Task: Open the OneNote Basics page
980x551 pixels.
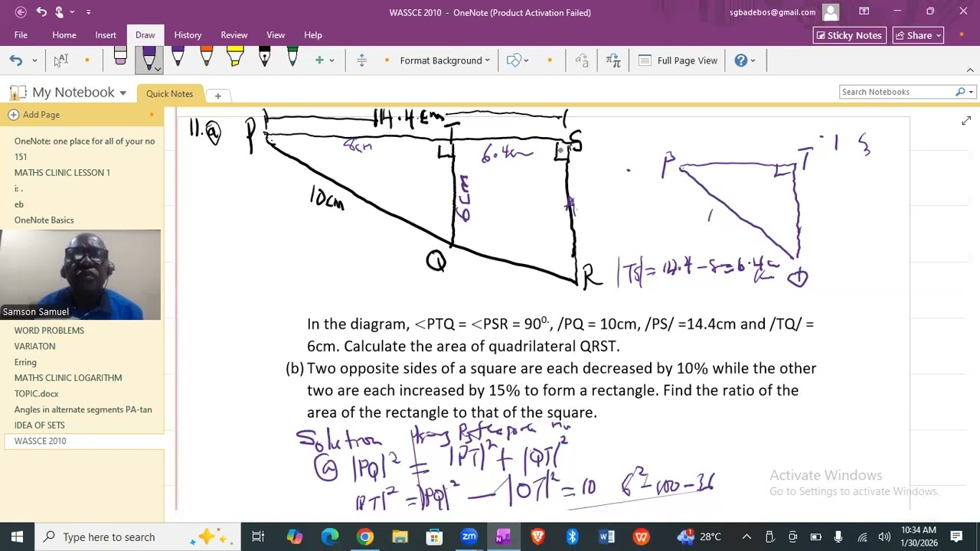Action: tap(44, 220)
